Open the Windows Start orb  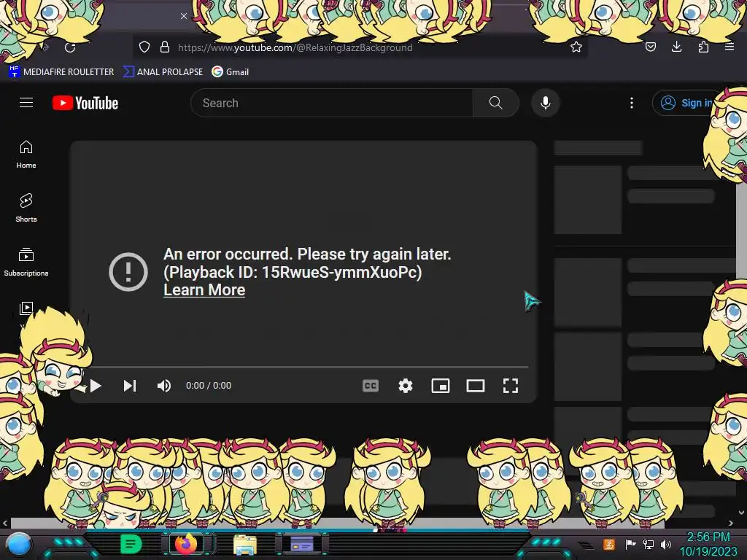[18, 545]
